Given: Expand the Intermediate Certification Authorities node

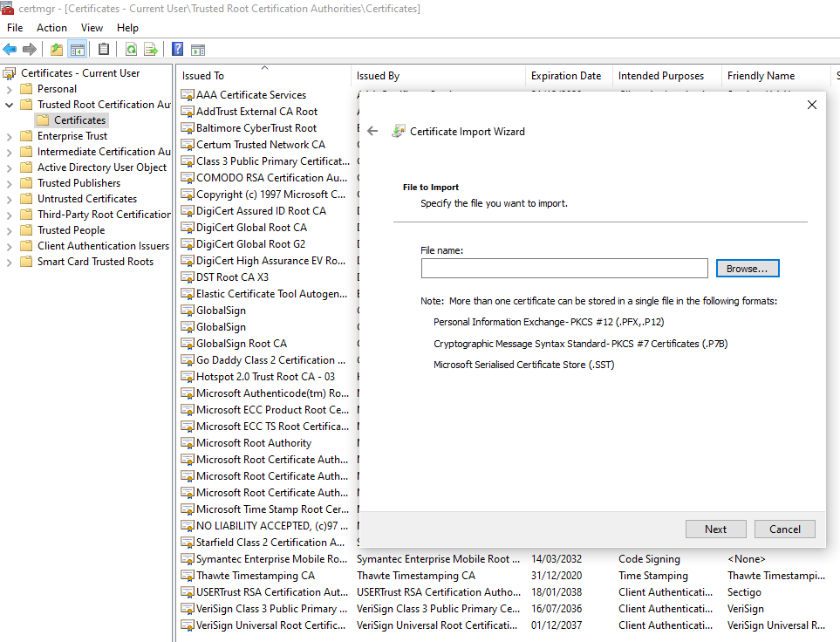Looking at the screenshot, I should coord(8,151).
